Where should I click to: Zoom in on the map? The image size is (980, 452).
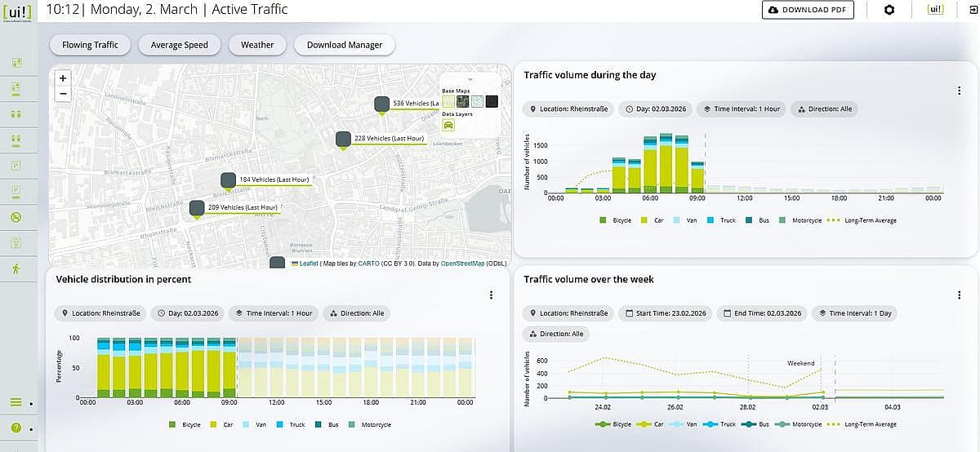coord(64,78)
